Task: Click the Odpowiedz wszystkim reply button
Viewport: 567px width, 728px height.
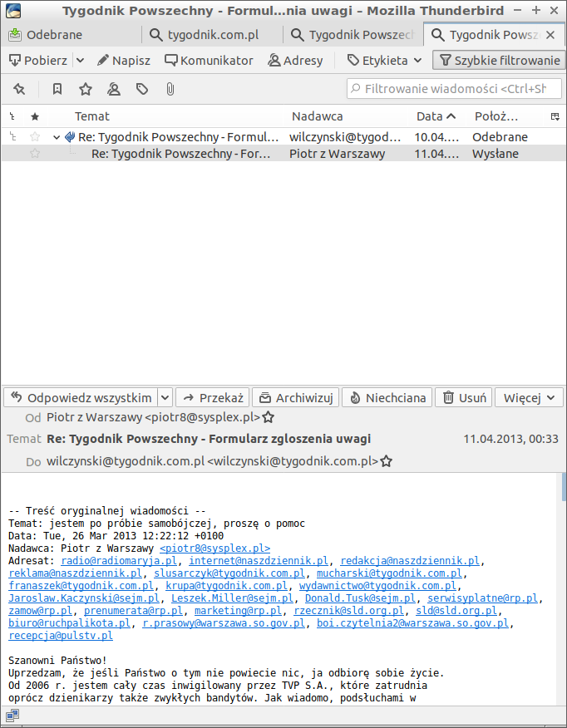Action: pyautogui.click(x=81, y=397)
